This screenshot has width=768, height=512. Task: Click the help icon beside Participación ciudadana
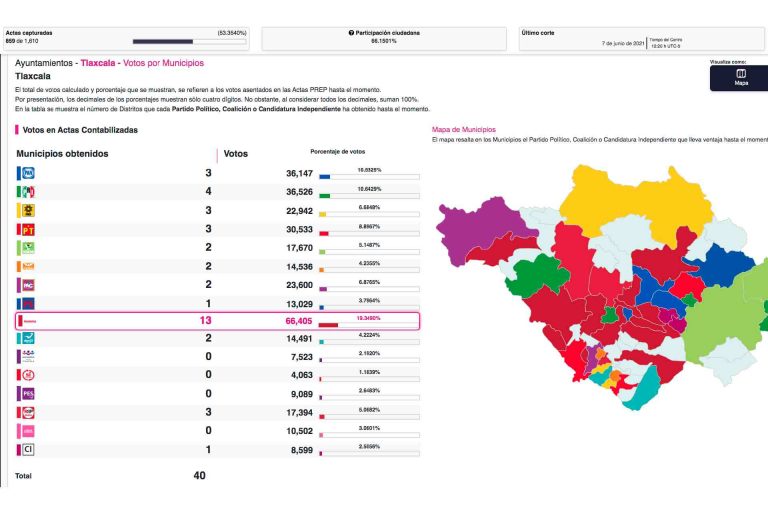[x=351, y=33]
